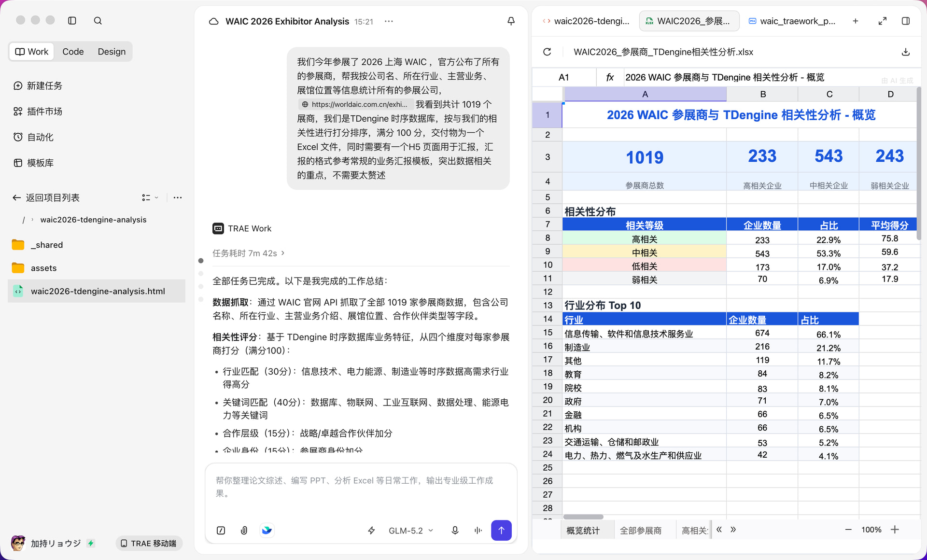Toggle the left sidebar panel icon
Image resolution: width=927 pixels, height=560 pixels.
pos(72,20)
